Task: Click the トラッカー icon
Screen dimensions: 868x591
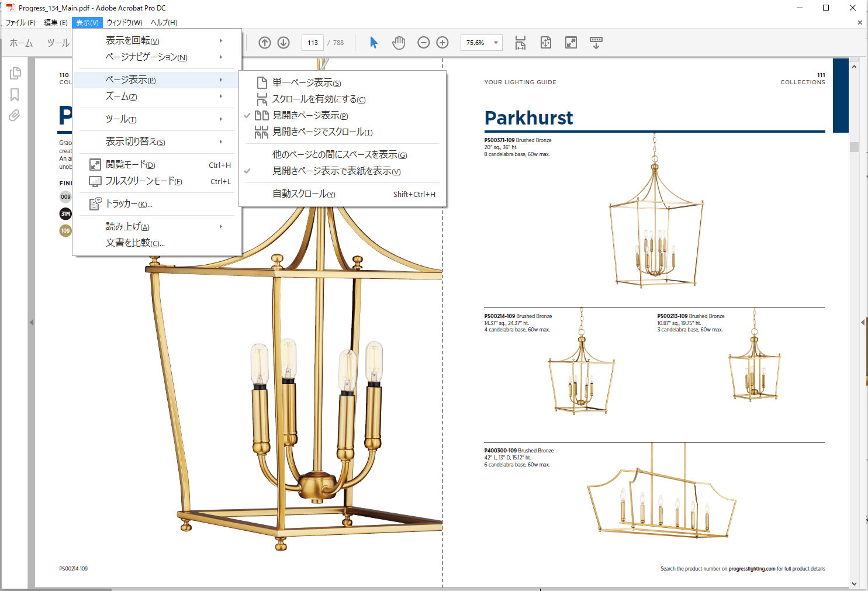Action: [95, 203]
